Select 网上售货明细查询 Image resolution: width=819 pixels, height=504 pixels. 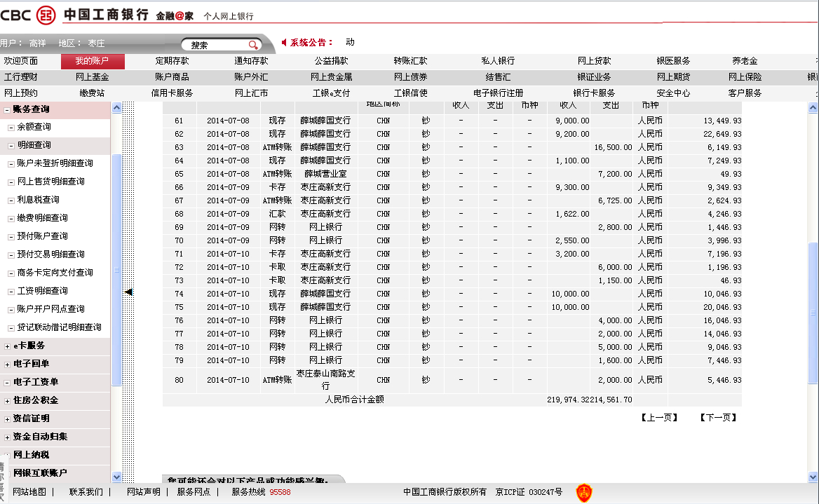click(x=50, y=182)
